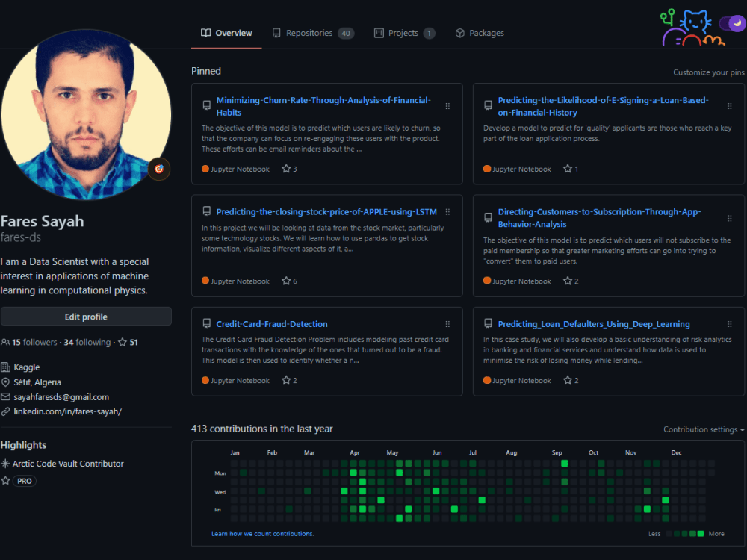Click repo icon of Credit-Card-Fraud-Detection pin
Viewport: 747px width, 560px height.
pyautogui.click(x=207, y=323)
